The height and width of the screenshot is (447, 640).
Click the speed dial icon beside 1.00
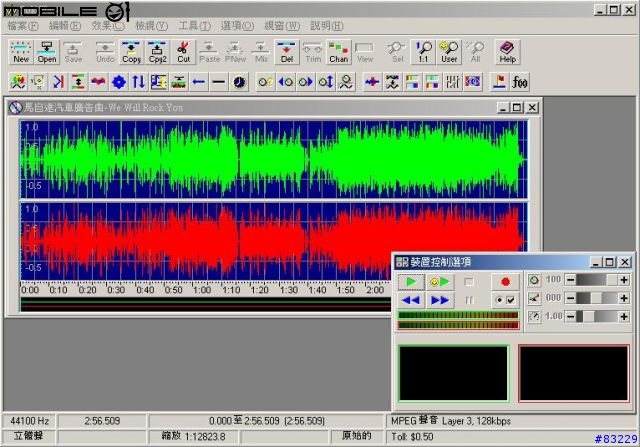point(534,317)
